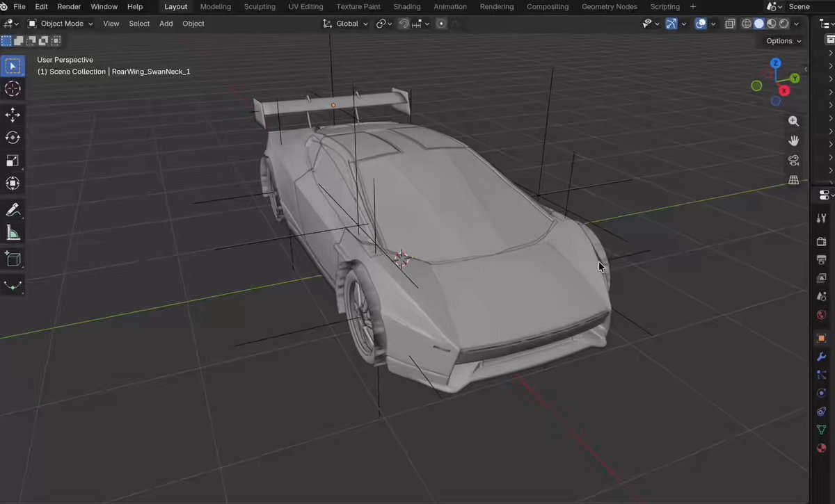Open the View Layer properties tab
The height and width of the screenshot is (504, 835).
pos(822,278)
